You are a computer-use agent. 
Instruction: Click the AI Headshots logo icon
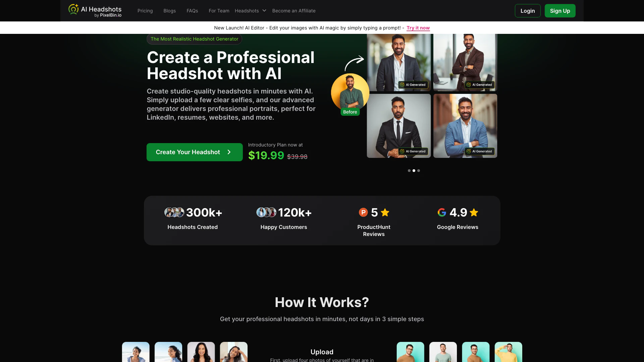[x=73, y=9]
